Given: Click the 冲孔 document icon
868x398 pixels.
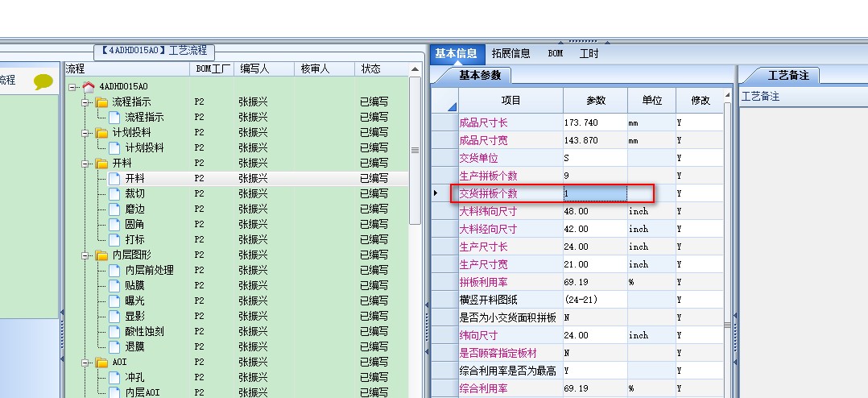Looking at the screenshot, I should [x=114, y=378].
